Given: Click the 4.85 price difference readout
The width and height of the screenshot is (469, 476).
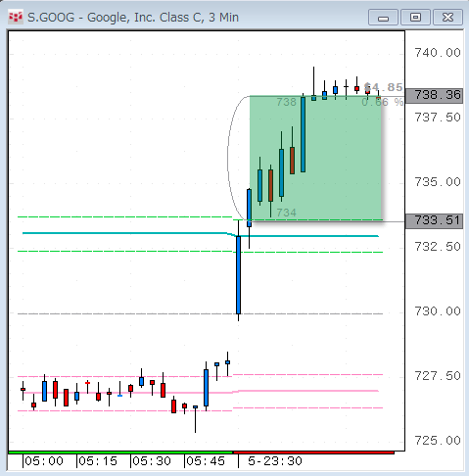Looking at the screenshot, I should click(x=383, y=87).
